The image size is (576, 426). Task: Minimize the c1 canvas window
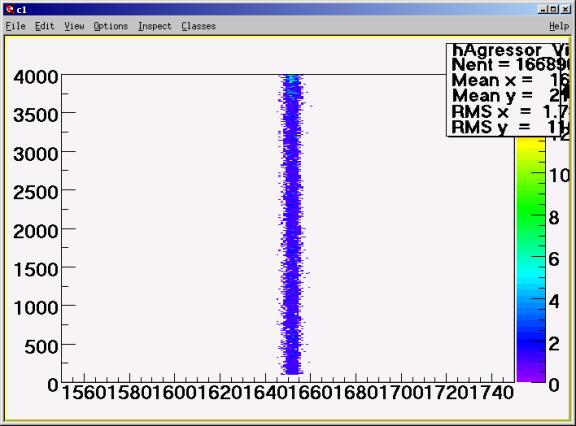tap(543, 10)
